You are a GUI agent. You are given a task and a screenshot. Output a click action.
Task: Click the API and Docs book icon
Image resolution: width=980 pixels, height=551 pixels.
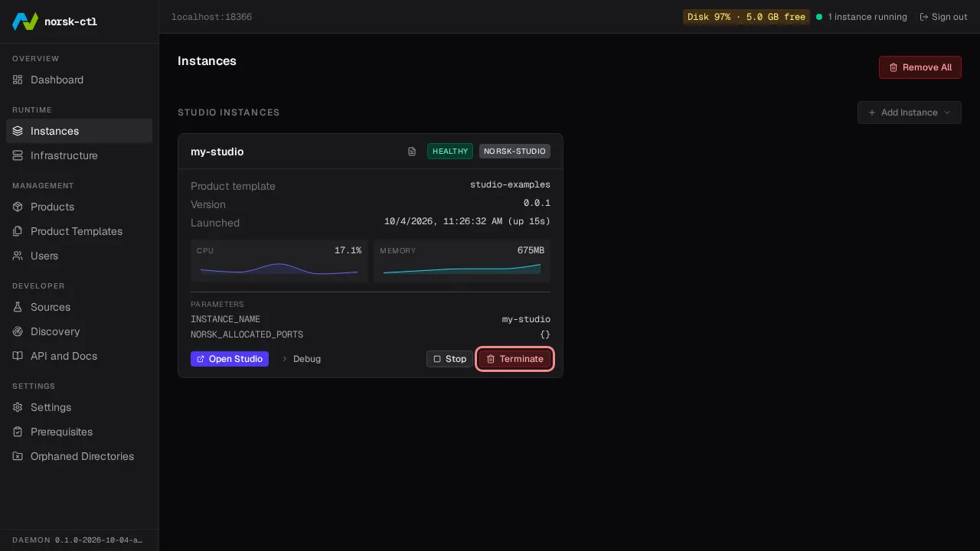pyautogui.click(x=18, y=356)
